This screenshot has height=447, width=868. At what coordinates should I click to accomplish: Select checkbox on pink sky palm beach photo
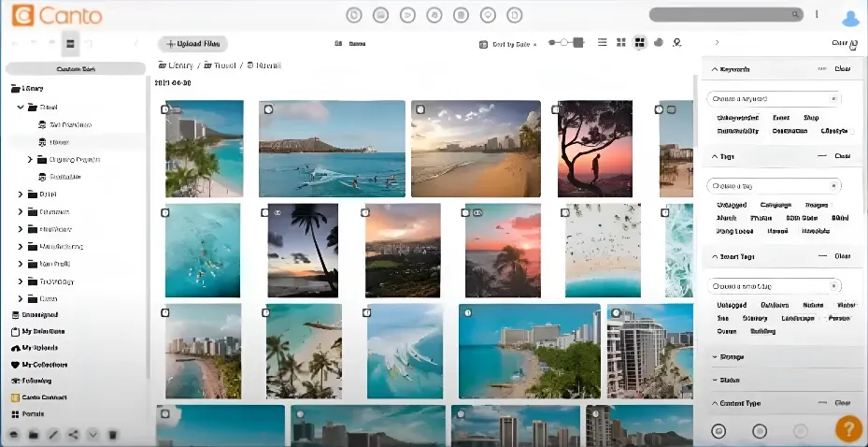(x=465, y=212)
